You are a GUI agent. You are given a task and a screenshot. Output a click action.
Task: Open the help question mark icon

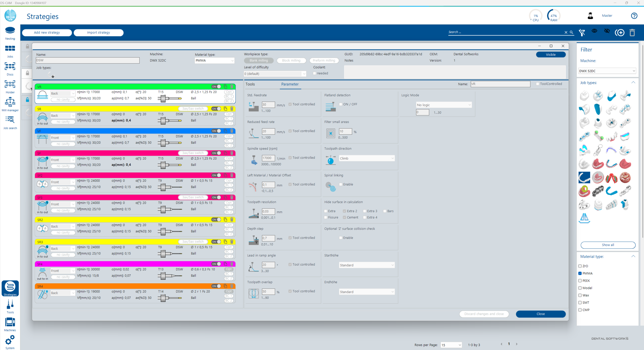[634, 16]
